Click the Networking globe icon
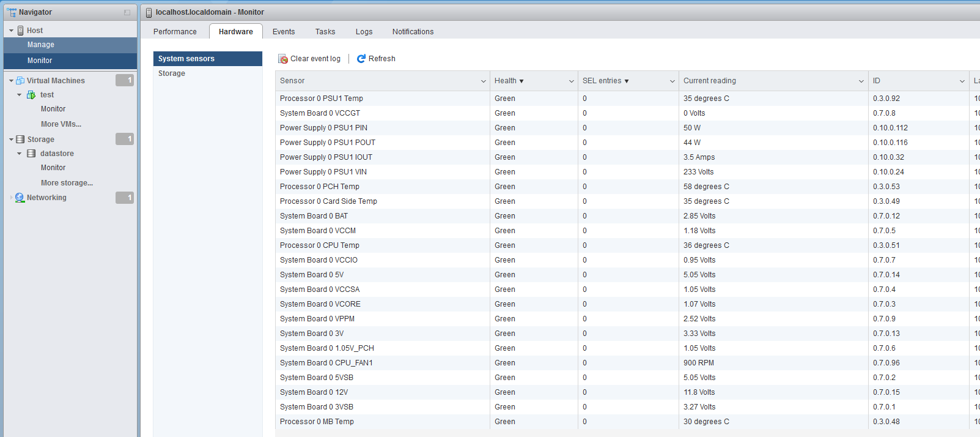980x437 pixels. [x=20, y=198]
